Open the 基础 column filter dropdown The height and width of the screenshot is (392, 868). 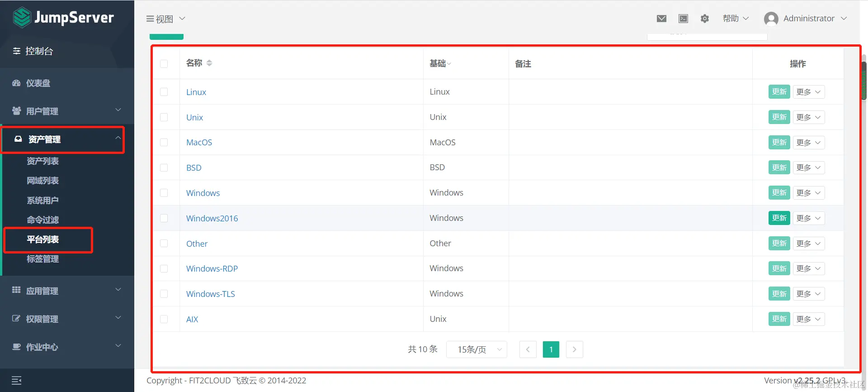(440, 63)
